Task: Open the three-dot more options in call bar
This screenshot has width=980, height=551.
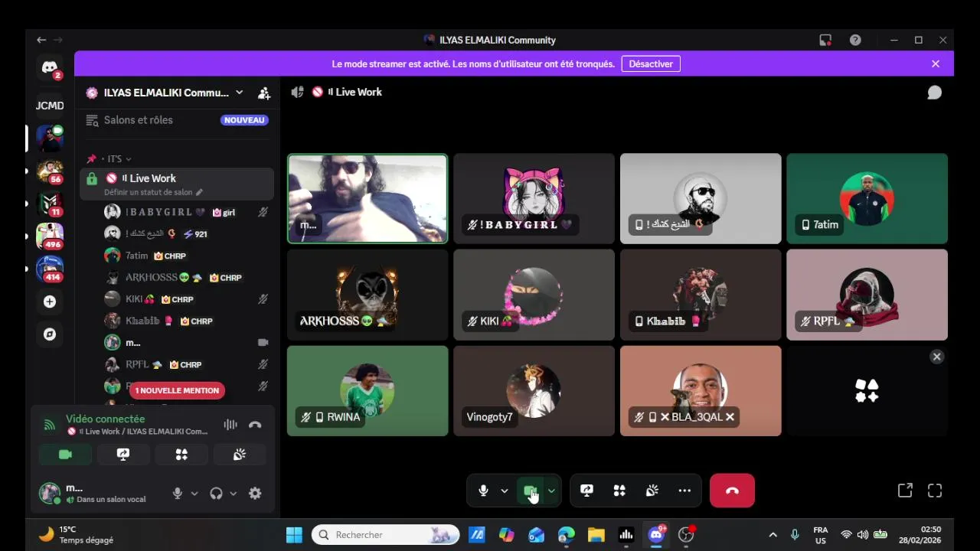Action: click(684, 491)
